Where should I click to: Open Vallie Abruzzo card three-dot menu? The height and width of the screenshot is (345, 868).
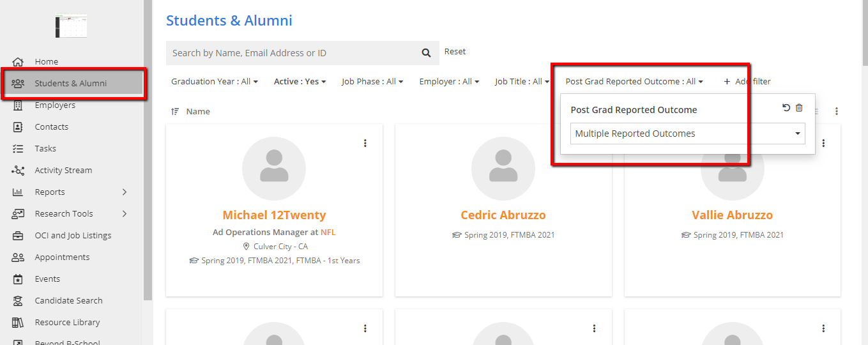pos(824,143)
